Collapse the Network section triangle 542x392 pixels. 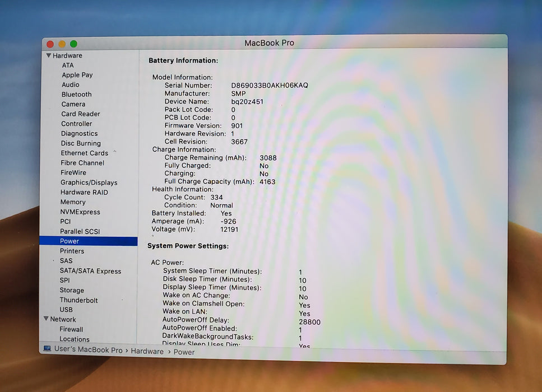[46, 319]
